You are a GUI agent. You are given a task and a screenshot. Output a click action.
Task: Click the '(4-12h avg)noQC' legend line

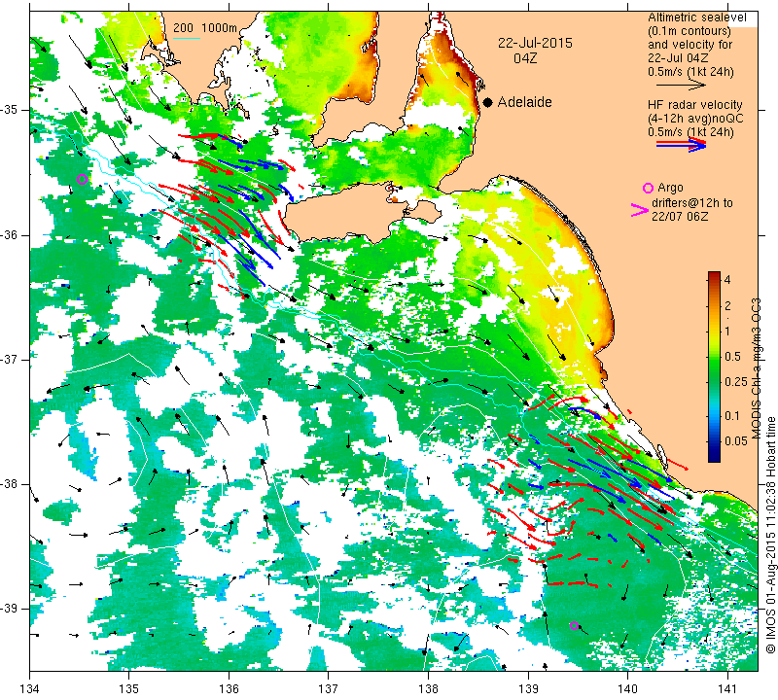click(x=695, y=119)
